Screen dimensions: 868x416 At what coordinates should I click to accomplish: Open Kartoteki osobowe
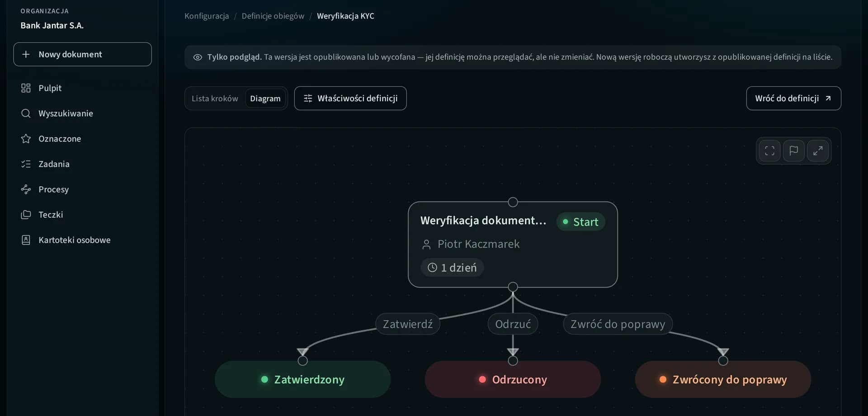click(82, 240)
